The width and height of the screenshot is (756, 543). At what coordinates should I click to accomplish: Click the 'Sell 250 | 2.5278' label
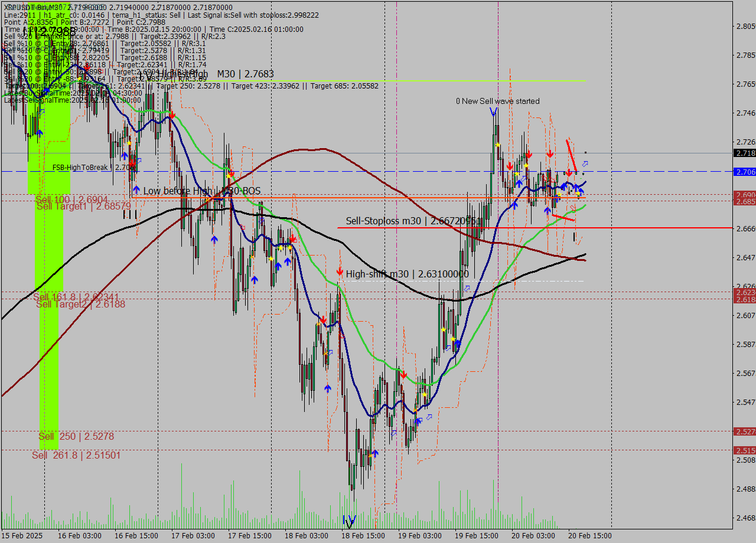pyautogui.click(x=76, y=437)
